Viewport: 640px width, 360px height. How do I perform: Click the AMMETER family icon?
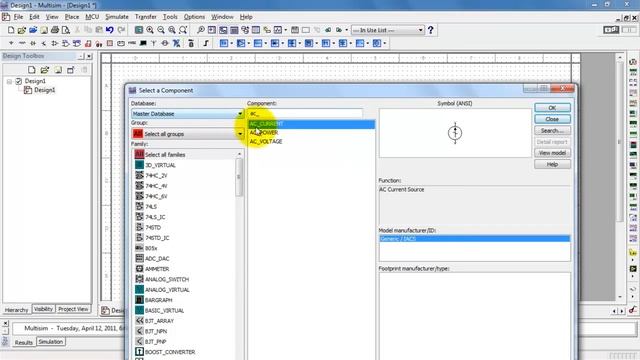pos(139,269)
